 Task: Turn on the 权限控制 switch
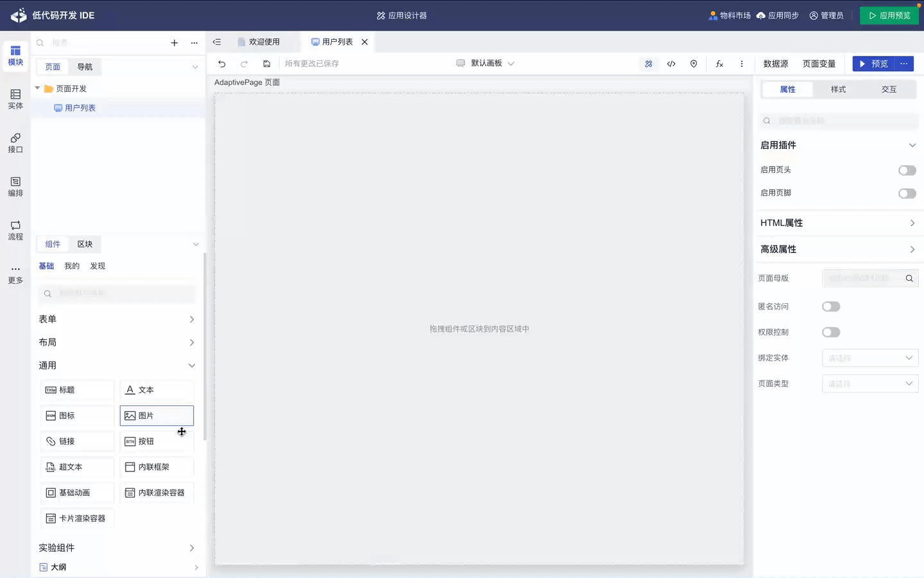831,332
